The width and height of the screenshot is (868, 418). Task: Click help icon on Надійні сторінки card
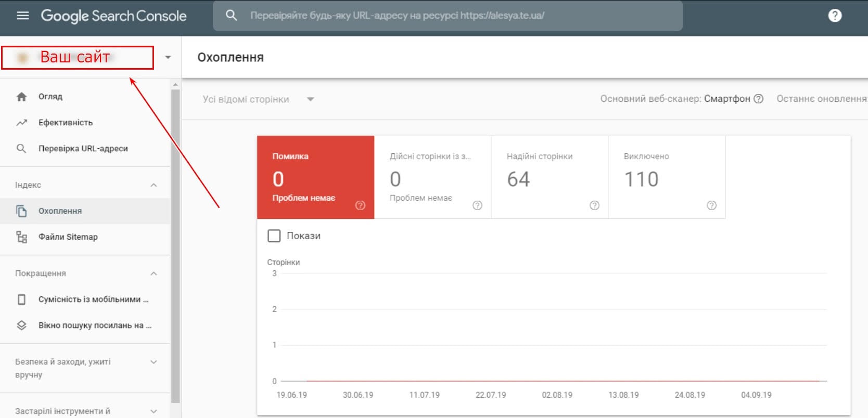coord(594,205)
